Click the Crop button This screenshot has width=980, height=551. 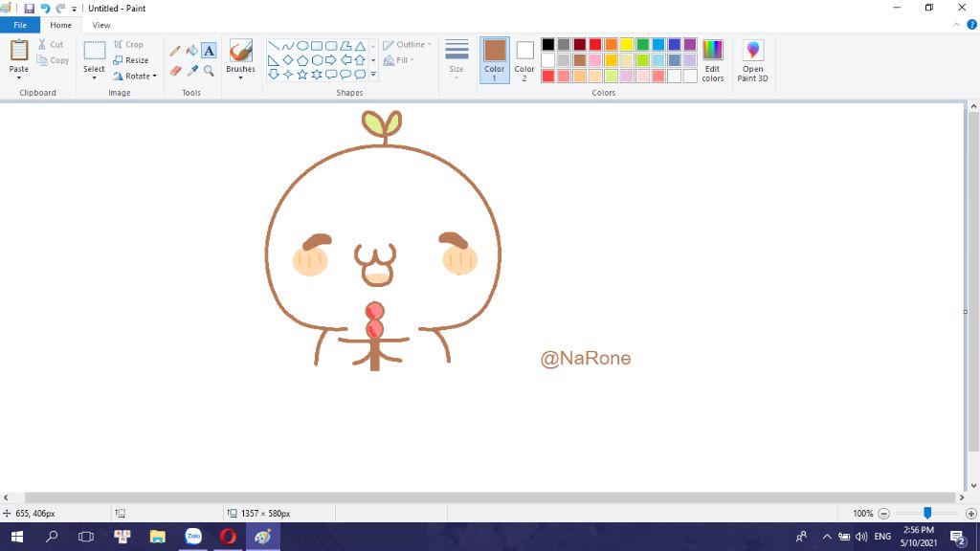tap(129, 45)
